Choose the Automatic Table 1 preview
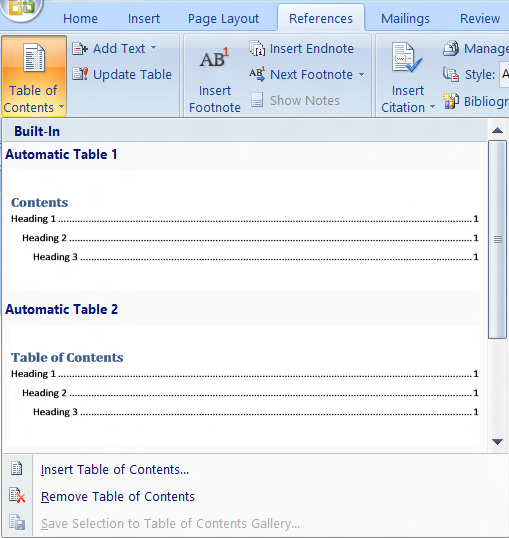This screenshot has height=538, width=509. [x=244, y=231]
